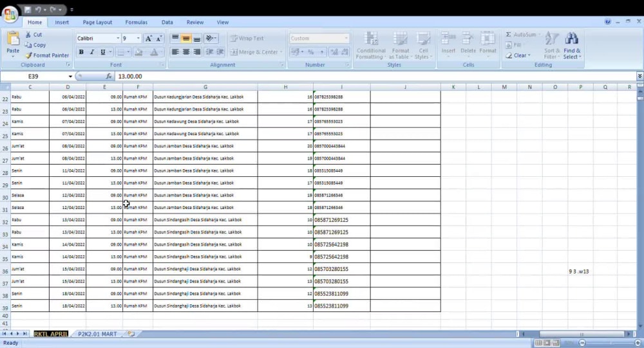Toggle Align Text Left
The height and width of the screenshot is (348, 644).
[x=175, y=51]
